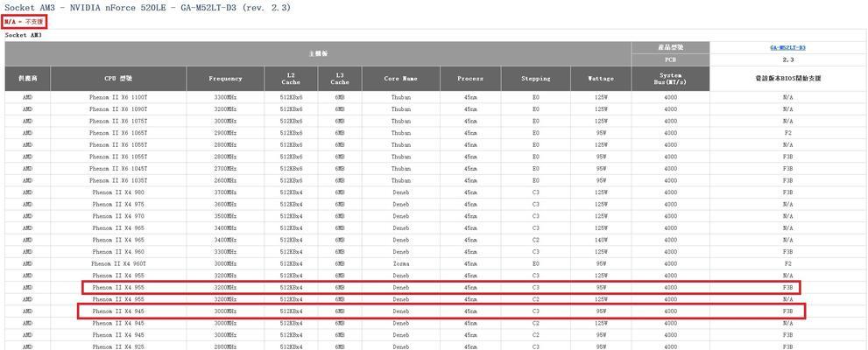The width and height of the screenshot is (868, 350).
Task: Click the 3500MHz frequency cell
Action: [x=225, y=216]
